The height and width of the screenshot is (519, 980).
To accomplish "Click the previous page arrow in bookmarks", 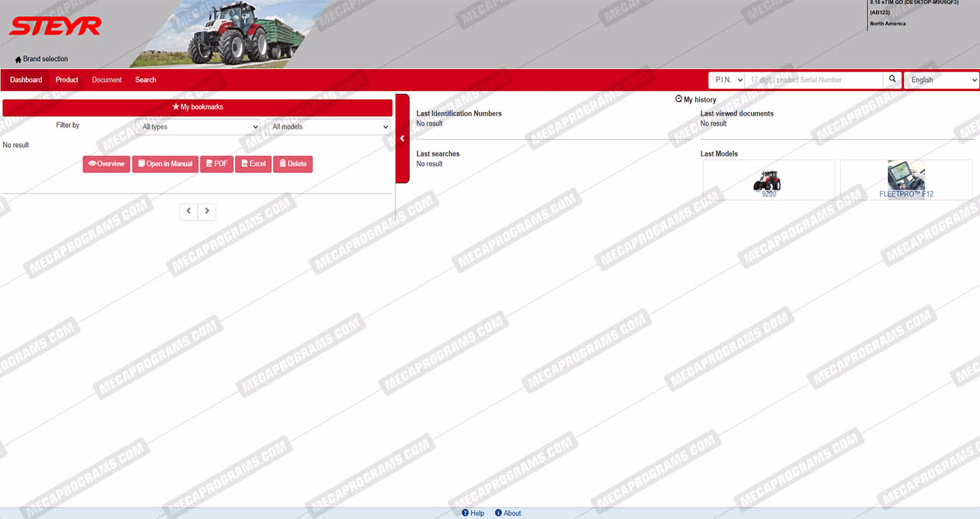I will pos(189,211).
